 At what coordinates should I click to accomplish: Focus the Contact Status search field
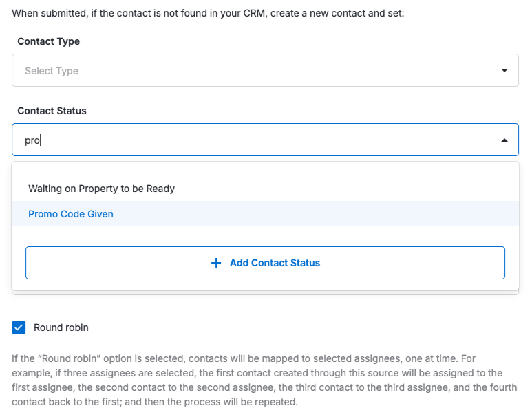(x=265, y=140)
